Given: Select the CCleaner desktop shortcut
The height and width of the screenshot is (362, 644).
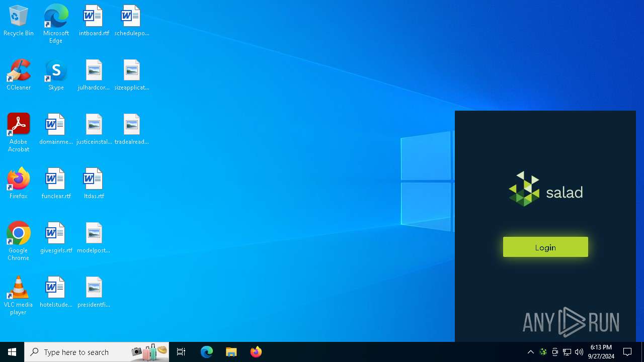Looking at the screenshot, I should click(x=19, y=75).
